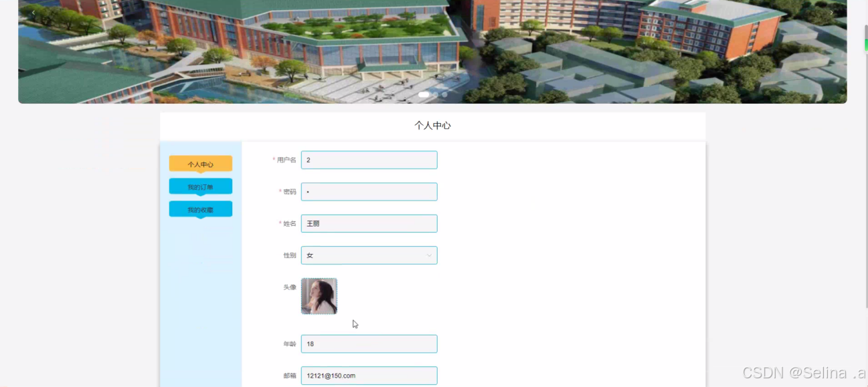Select the active carousel indicator dot
The image size is (868, 387).
[424, 95]
